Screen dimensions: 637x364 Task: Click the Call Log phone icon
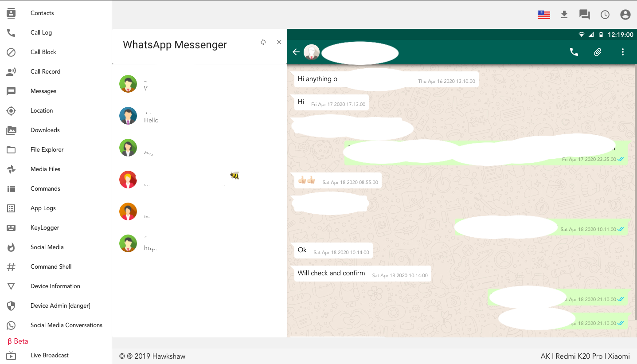(x=11, y=33)
